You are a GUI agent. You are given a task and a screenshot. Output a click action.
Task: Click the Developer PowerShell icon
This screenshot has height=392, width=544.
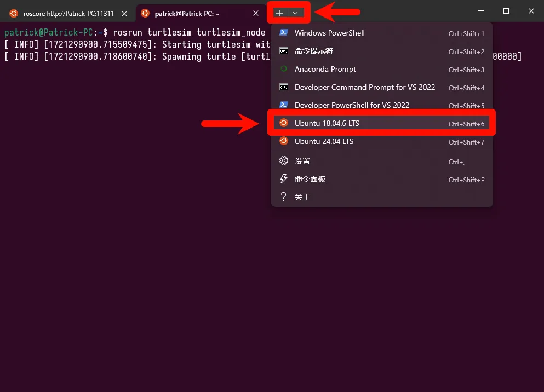(284, 105)
